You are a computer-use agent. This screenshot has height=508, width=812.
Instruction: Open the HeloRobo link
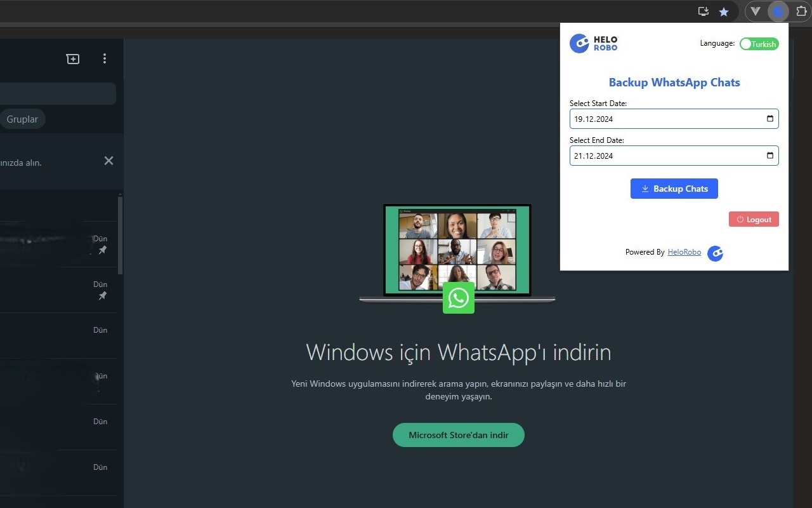tap(684, 252)
